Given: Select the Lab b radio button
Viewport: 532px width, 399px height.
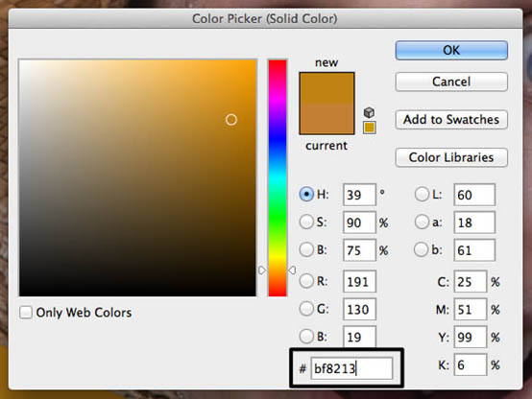Looking at the screenshot, I should tap(421, 249).
